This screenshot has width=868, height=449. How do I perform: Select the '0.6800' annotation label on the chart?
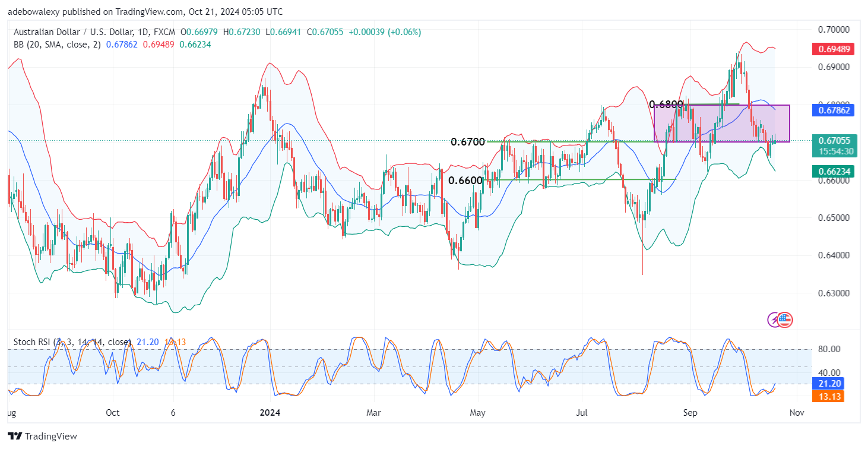coord(667,104)
